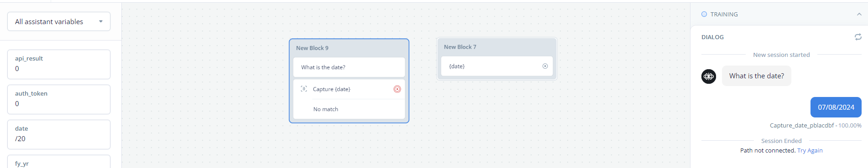Click the 07/08/2024 user reply bubble

click(836, 107)
